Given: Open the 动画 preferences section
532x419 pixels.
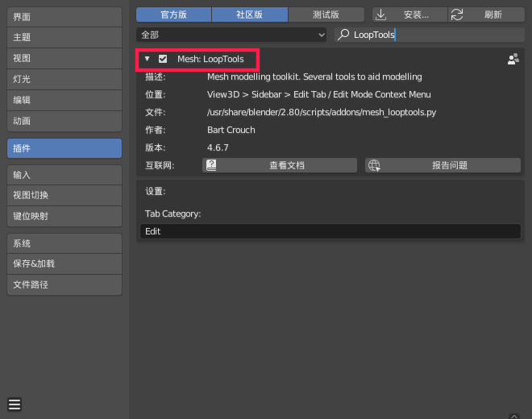Looking at the screenshot, I should tap(64, 121).
